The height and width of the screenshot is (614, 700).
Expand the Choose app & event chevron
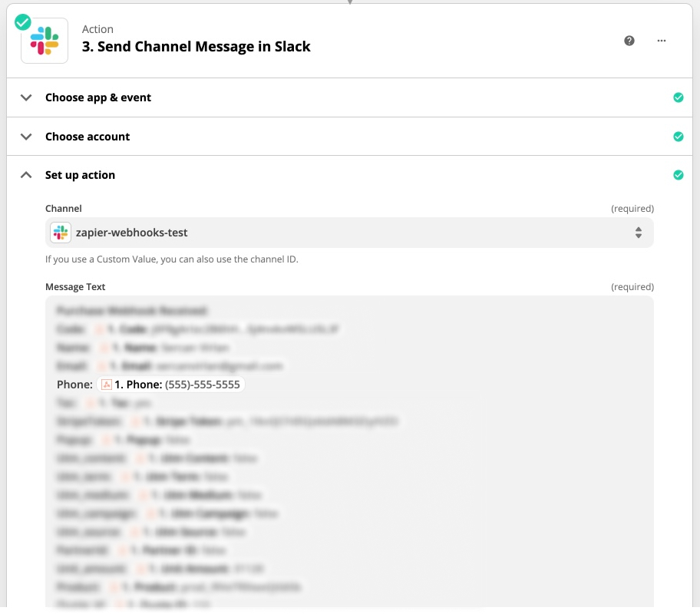27,97
